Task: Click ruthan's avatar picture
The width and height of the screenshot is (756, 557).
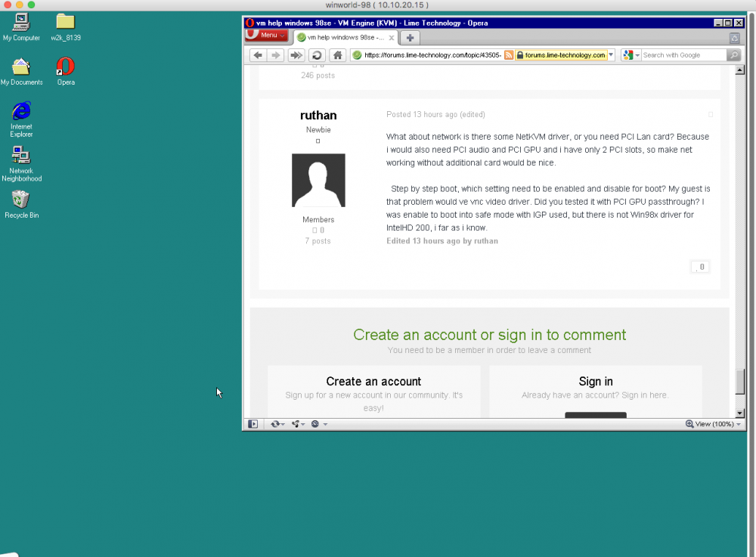Action: (318, 180)
